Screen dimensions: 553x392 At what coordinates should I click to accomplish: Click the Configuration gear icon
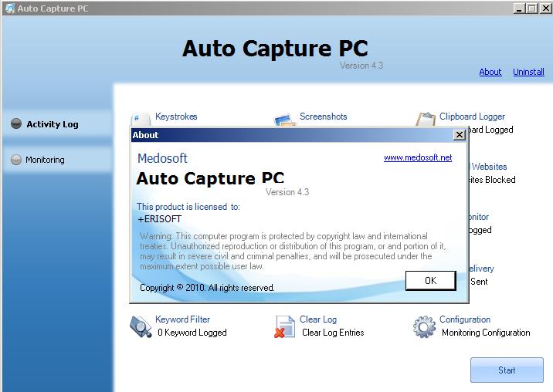tap(424, 326)
